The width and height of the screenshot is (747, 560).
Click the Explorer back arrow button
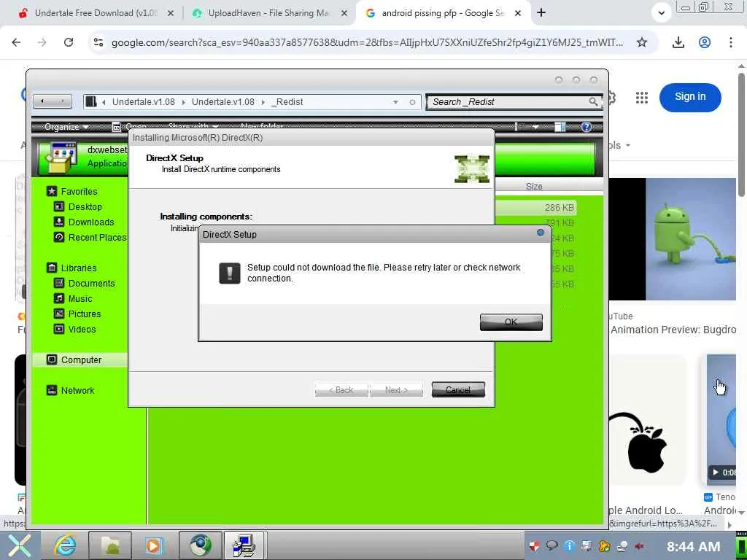pos(42,101)
